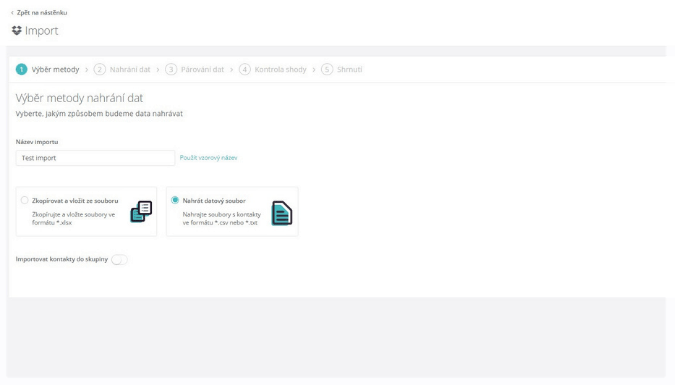Go back via Zpět na nástěnku link
The image size is (675, 385).
click(39, 12)
